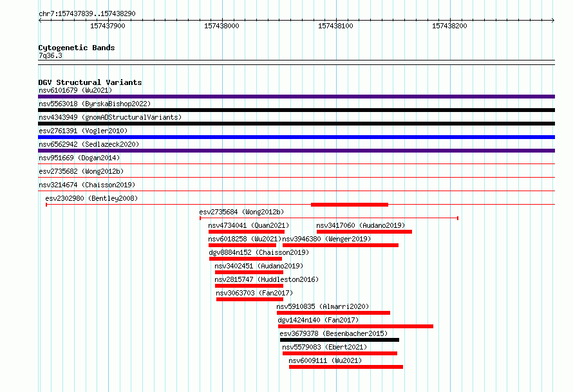Open nsv4343949 (gnomADStructuralVariants) label

coord(110,117)
